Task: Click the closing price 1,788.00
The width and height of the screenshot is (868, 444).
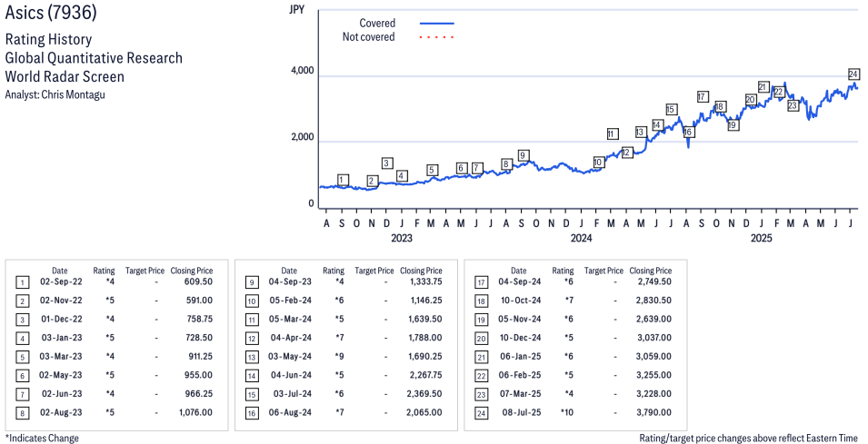Action: pyautogui.click(x=424, y=338)
